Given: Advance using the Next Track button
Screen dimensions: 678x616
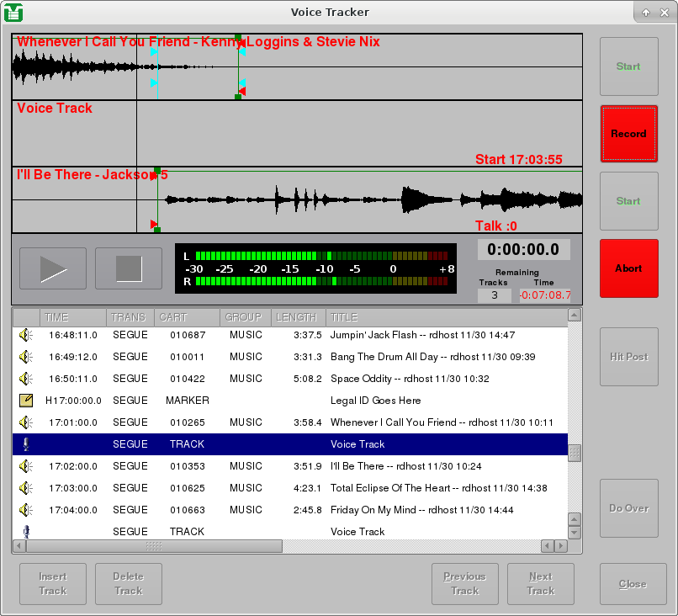Looking at the screenshot, I should tap(540, 583).
